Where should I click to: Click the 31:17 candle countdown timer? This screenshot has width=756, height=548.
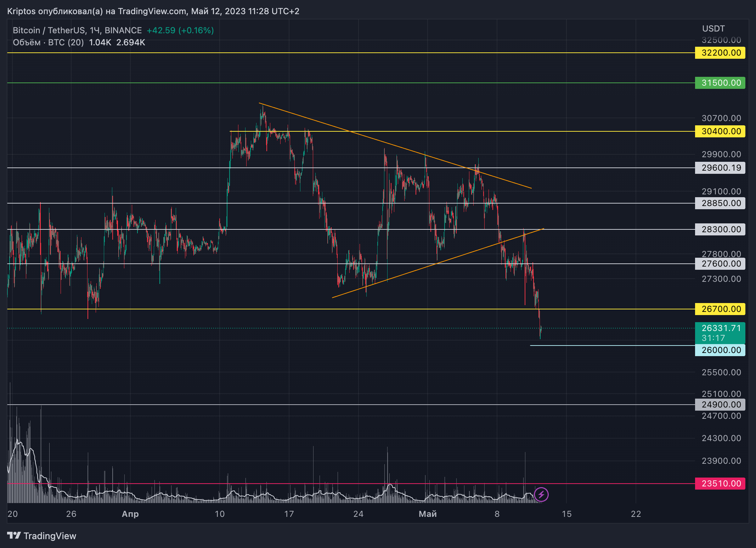pyautogui.click(x=713, y=338)
